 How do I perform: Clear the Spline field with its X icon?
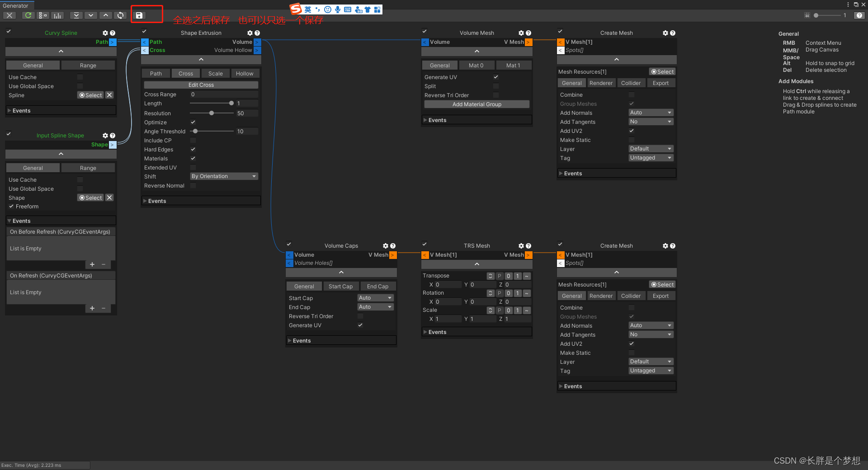(109, 95)
